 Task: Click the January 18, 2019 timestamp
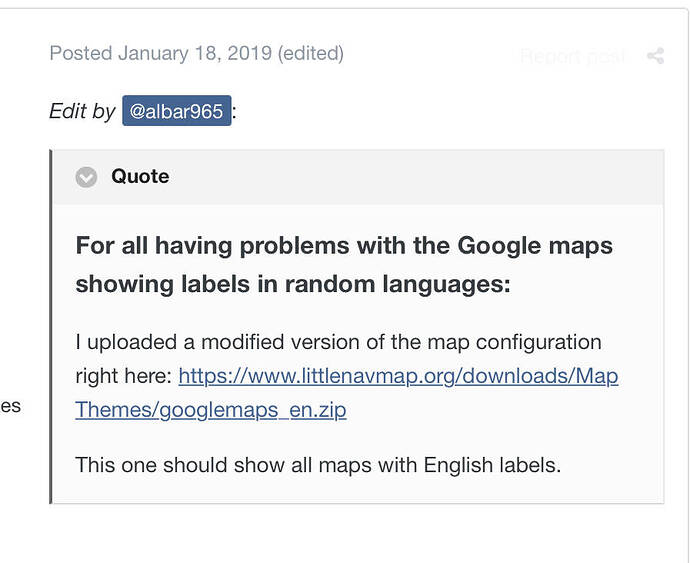coord(195,53)
